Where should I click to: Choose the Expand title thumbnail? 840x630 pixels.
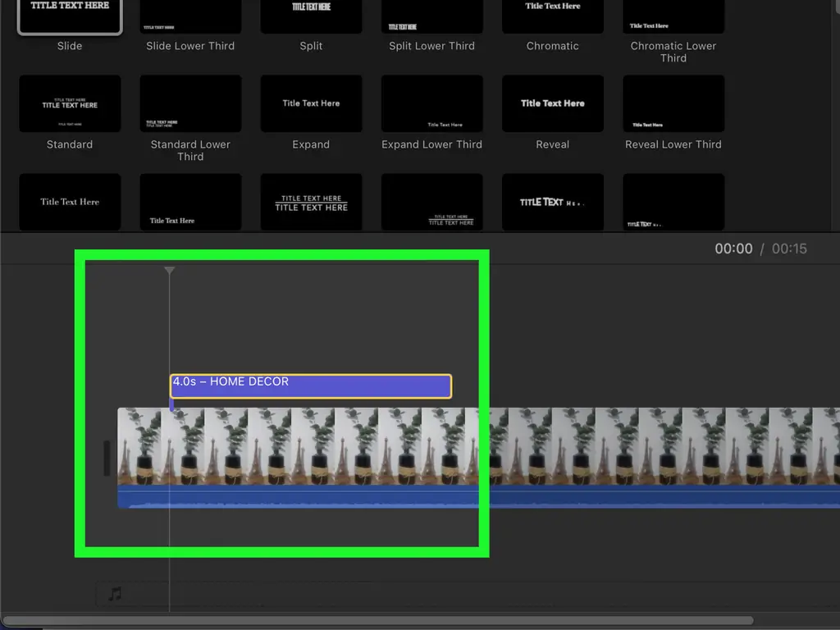click(x=311, y=103)
